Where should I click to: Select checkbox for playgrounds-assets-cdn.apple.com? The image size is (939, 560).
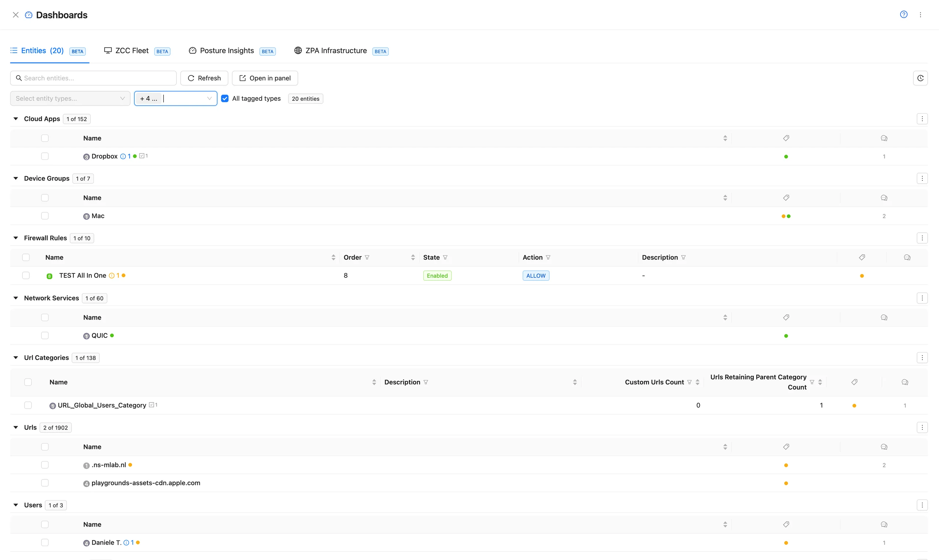point(45,483)
